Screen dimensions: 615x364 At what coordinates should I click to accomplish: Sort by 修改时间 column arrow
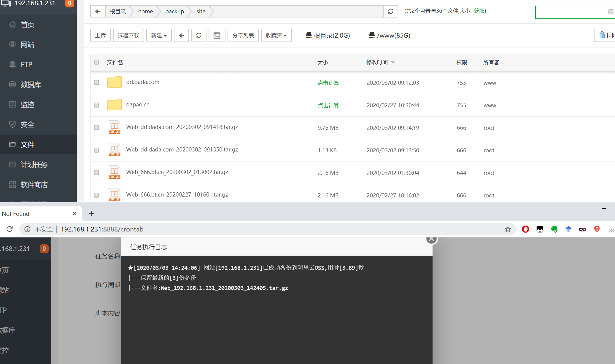click(393, 62)
